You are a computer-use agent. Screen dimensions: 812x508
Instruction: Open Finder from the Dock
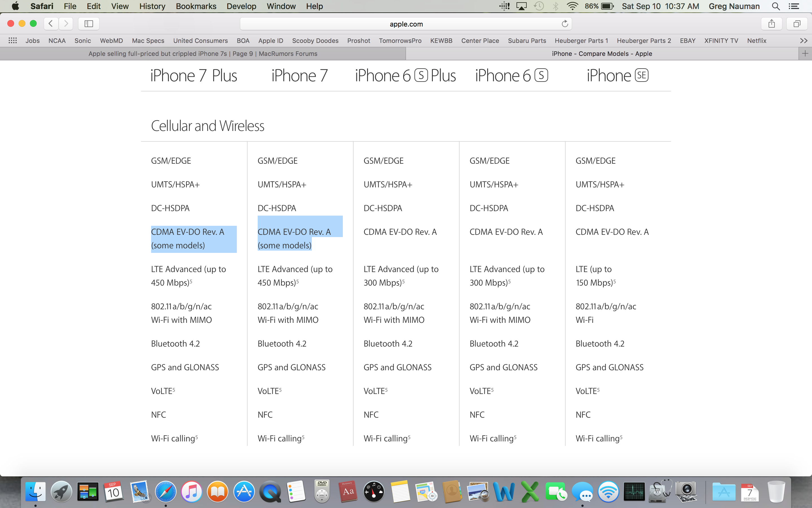coord(36,492)
